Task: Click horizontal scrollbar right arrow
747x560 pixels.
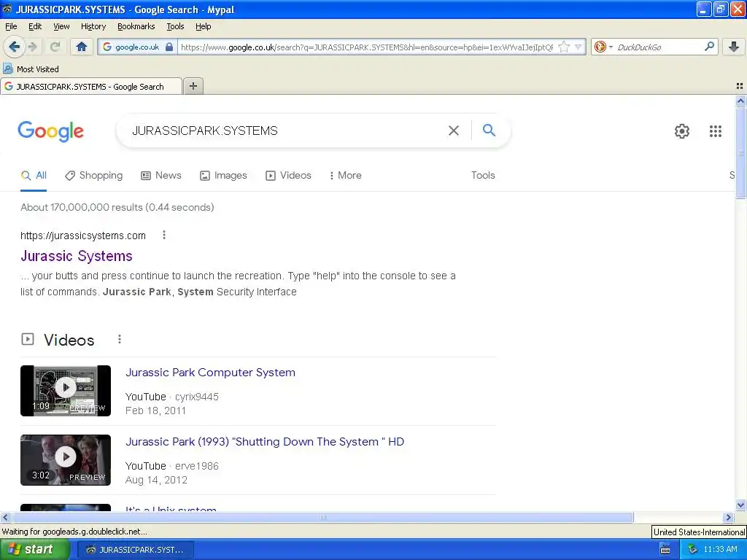Action: [x=727, y=517]
